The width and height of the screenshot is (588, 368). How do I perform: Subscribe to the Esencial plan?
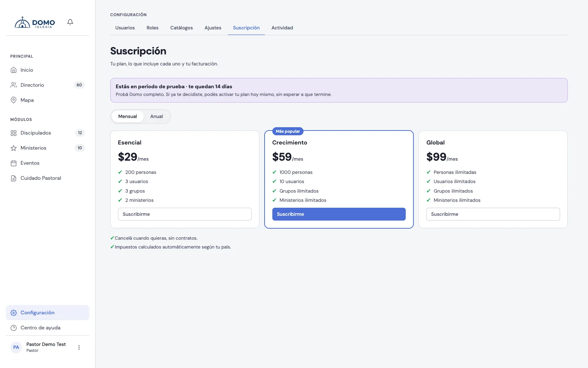coord(185,214)
